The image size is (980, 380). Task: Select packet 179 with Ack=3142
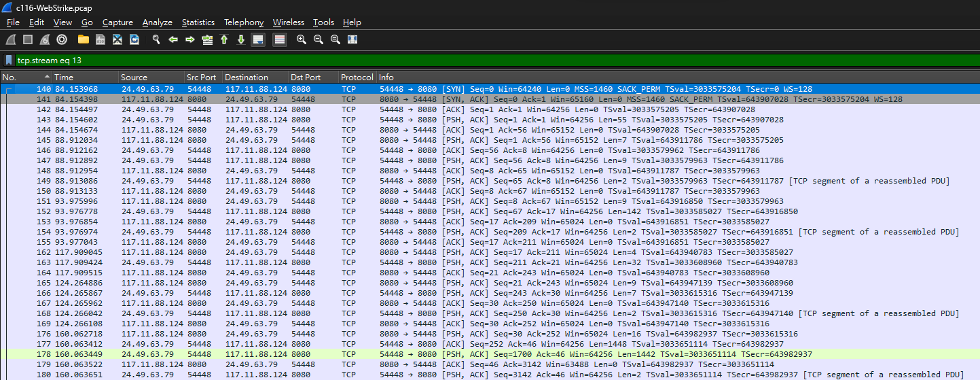tap(490, 364)
